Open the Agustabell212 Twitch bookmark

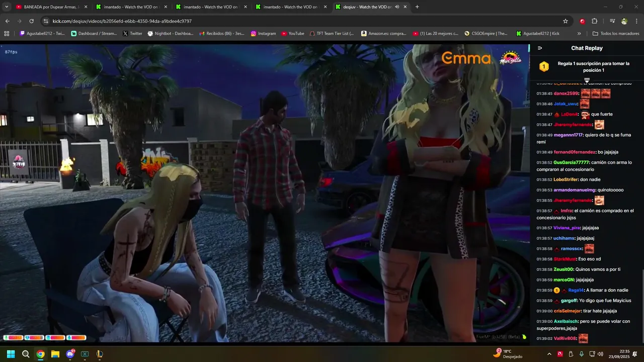[x=42, y=34]
